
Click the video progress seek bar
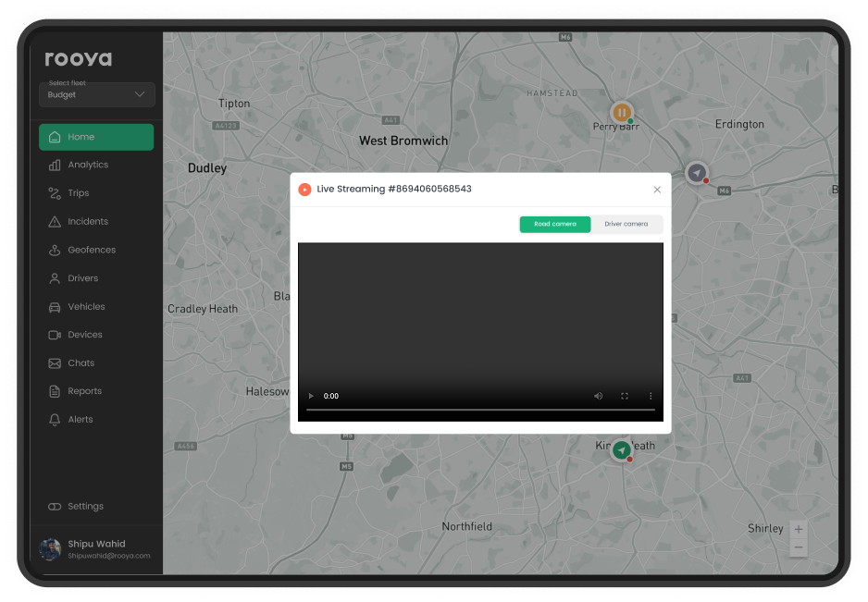[480, 410]
